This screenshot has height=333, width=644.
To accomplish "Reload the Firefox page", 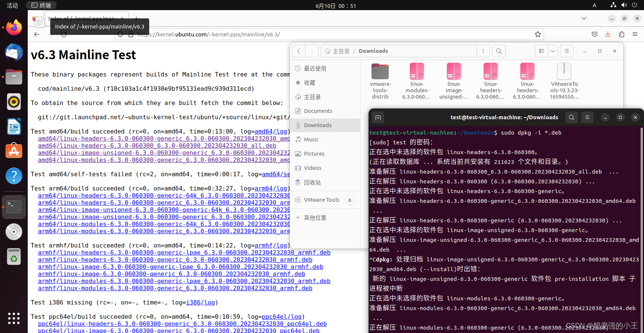I will (x=64, y=34).
